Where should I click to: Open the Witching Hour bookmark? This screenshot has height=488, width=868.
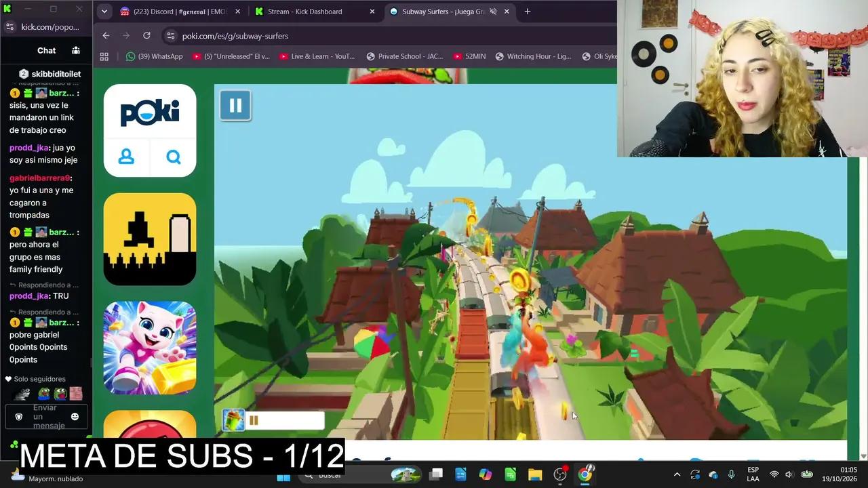click(534, 56)
